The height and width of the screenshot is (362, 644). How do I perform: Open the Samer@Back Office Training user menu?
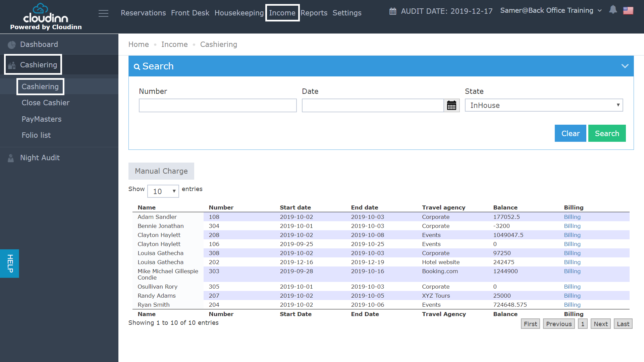click(x=551, y=10)
